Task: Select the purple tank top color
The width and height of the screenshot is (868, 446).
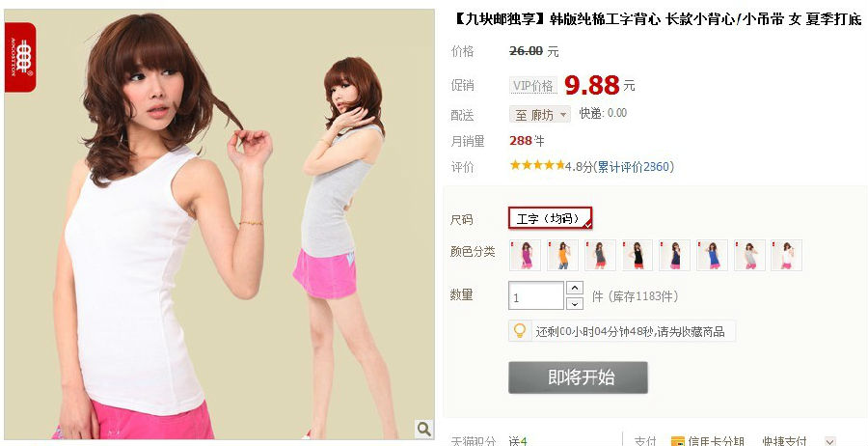Action: 525,255
